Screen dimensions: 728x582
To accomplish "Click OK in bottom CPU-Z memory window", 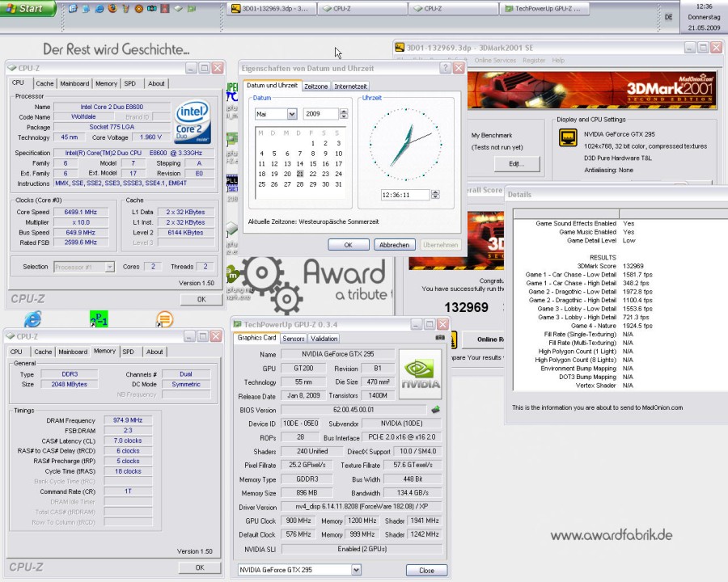I will click(200, 567).
